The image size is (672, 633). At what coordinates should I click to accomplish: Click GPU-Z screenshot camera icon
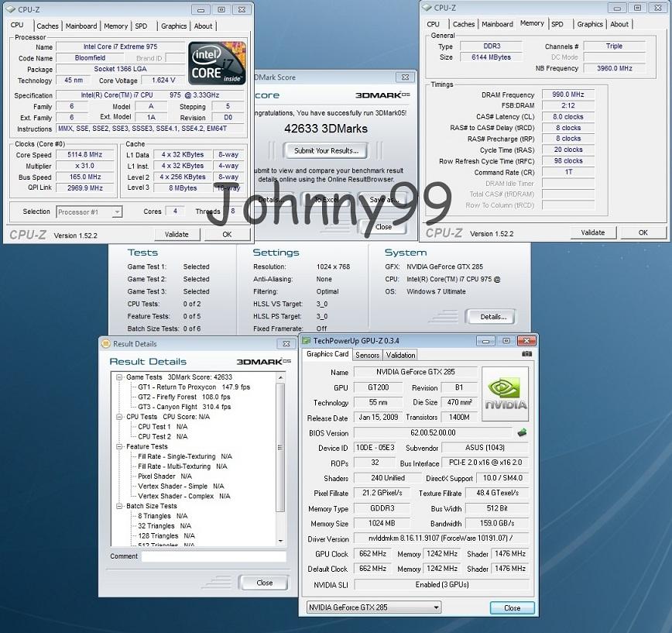pos(526,354)
